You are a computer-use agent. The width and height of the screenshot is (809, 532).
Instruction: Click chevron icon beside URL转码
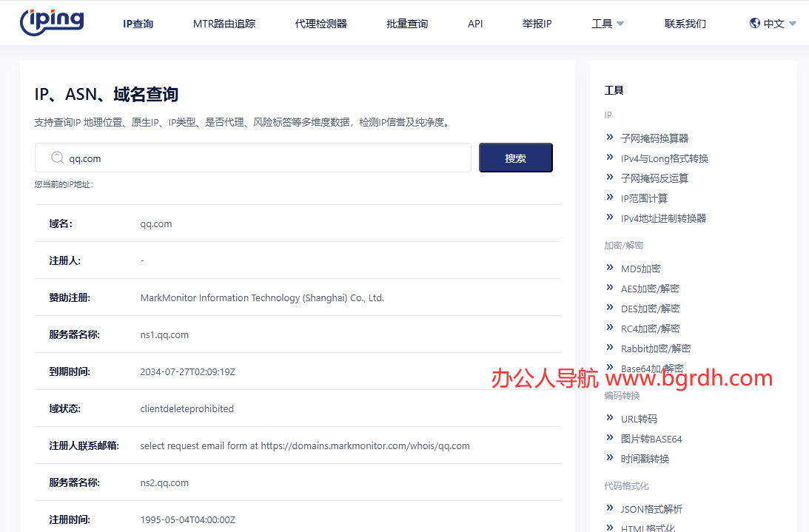(x=610, y=417)
